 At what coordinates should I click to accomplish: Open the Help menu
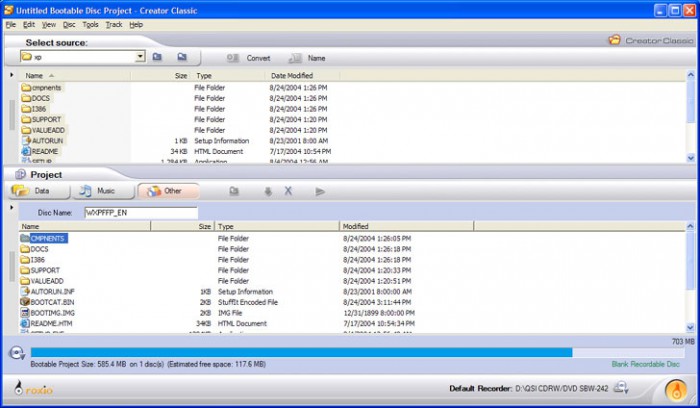point(136,25)
